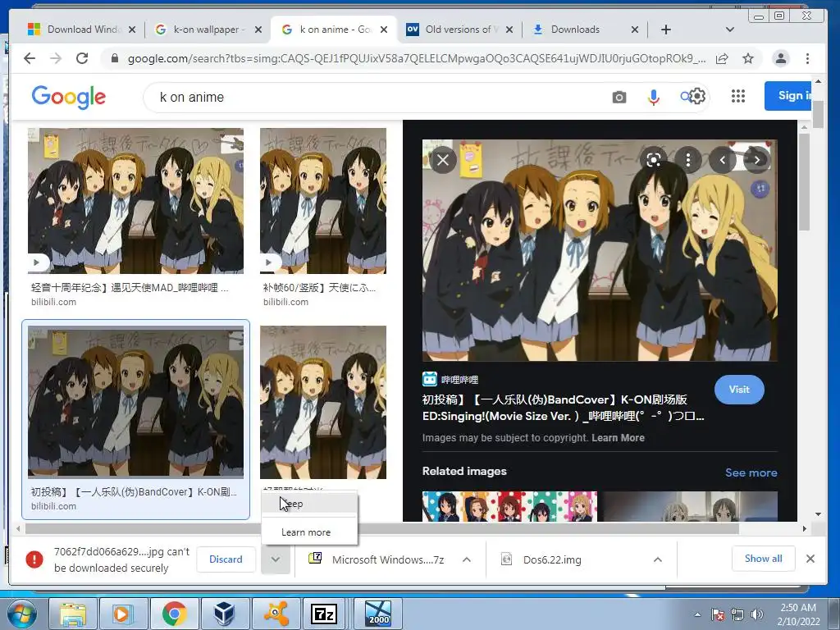Open 7-Zip from the taskbar

[x=324, y=614]
